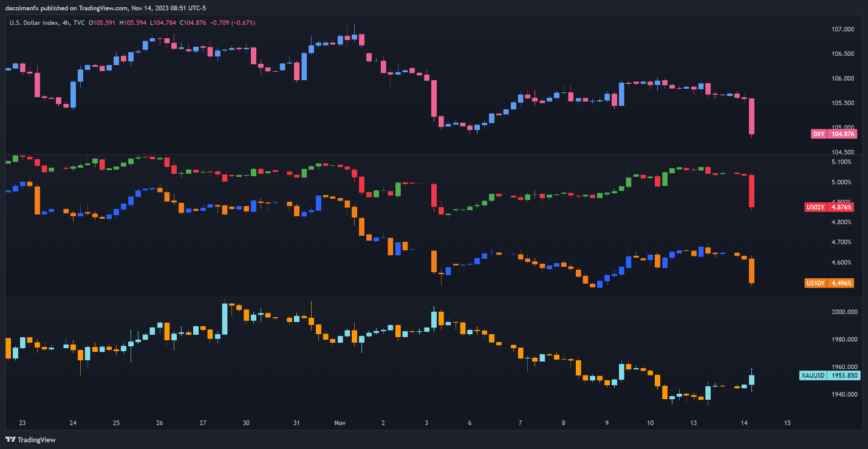Click the 5.000% yield axis label

841,182
